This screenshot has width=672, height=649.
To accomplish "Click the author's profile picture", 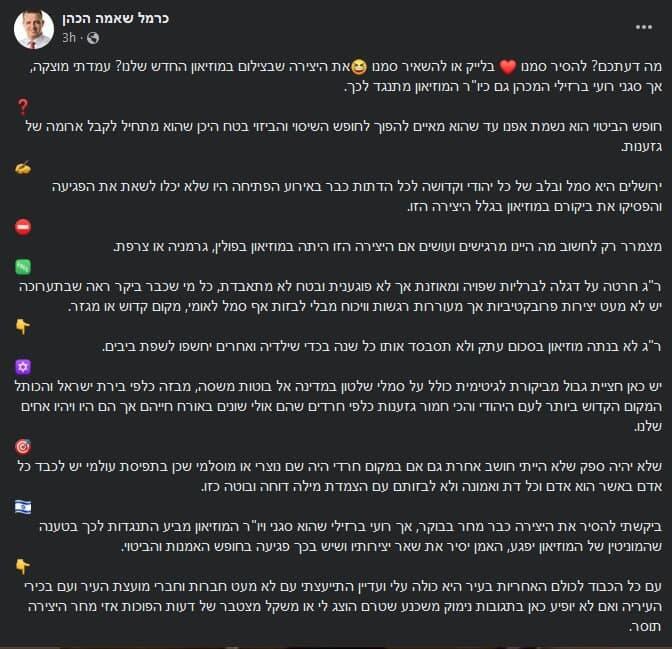I will [33, 29].
